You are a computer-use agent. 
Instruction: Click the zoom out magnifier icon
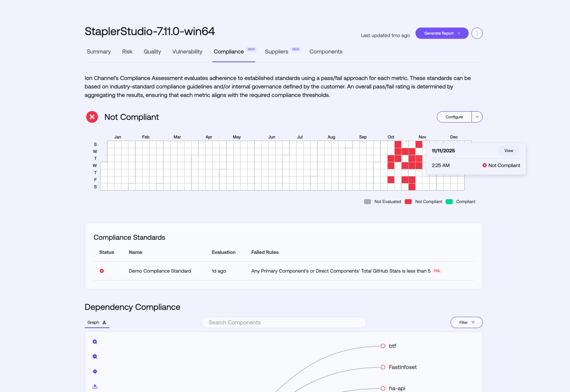[x=95, y=356]
